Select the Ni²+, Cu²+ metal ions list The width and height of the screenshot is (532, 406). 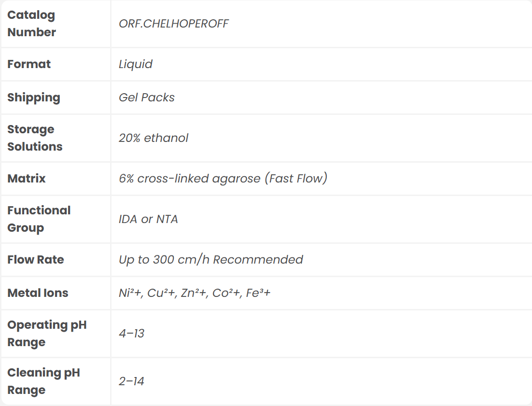[195, 293]
